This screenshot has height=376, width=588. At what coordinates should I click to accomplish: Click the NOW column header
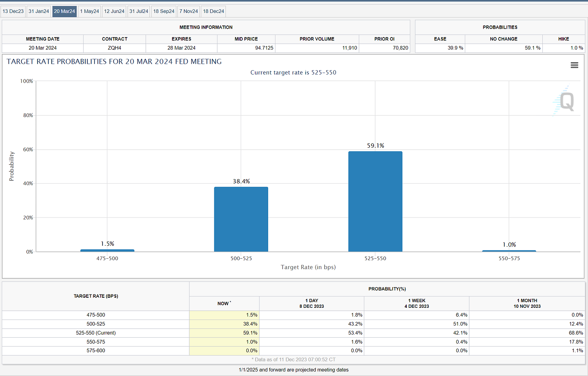click(x=224, y=303)
